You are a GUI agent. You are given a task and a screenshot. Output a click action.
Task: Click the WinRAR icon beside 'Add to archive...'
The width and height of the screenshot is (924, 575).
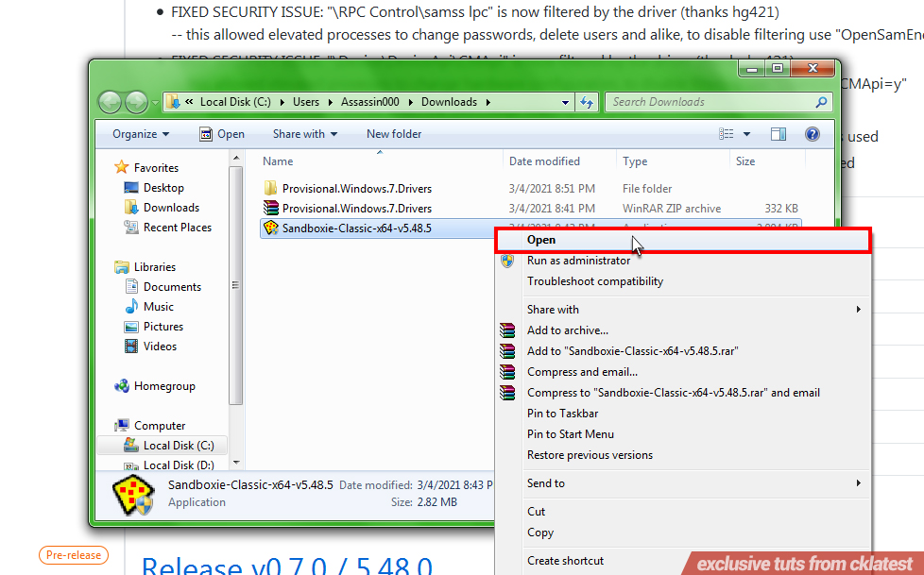(507, 330)
